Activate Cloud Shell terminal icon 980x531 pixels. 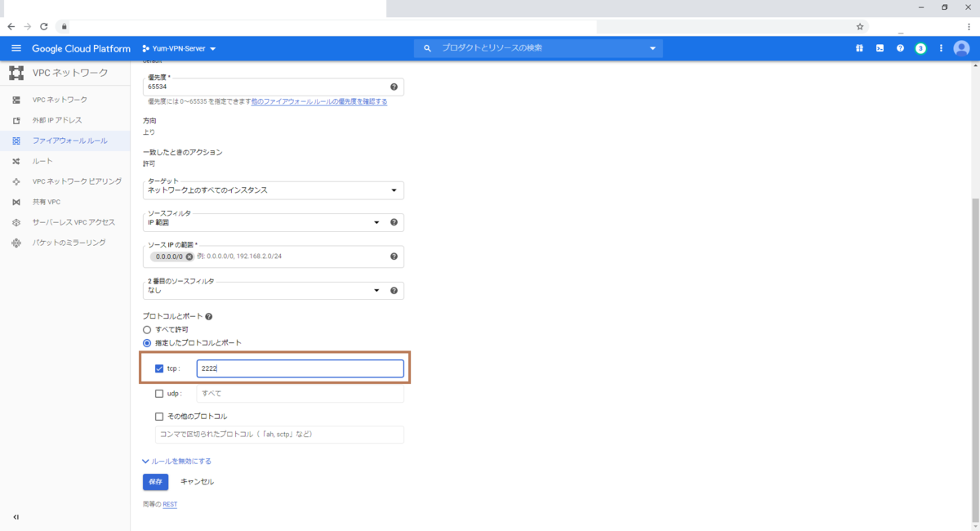pos(880,48)
